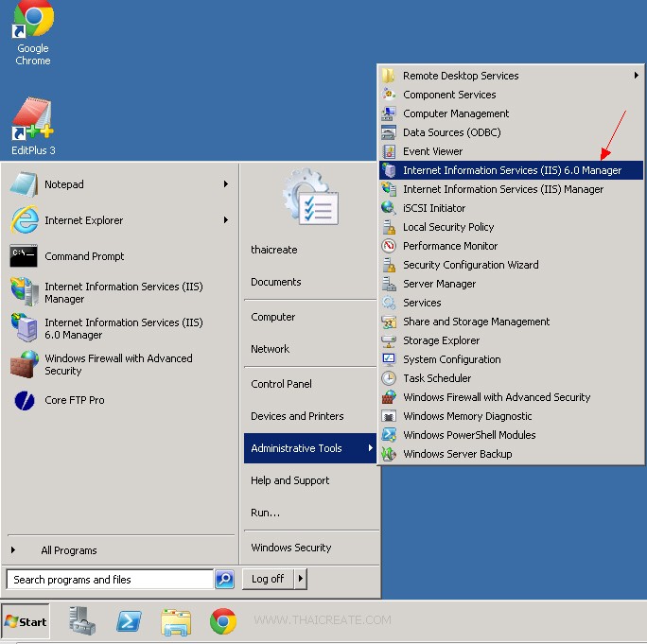The height and width of the screenshot is (644, 647).
Task: Click pinned Windows Firewall brick wall icon
Action: coord(25,364)
